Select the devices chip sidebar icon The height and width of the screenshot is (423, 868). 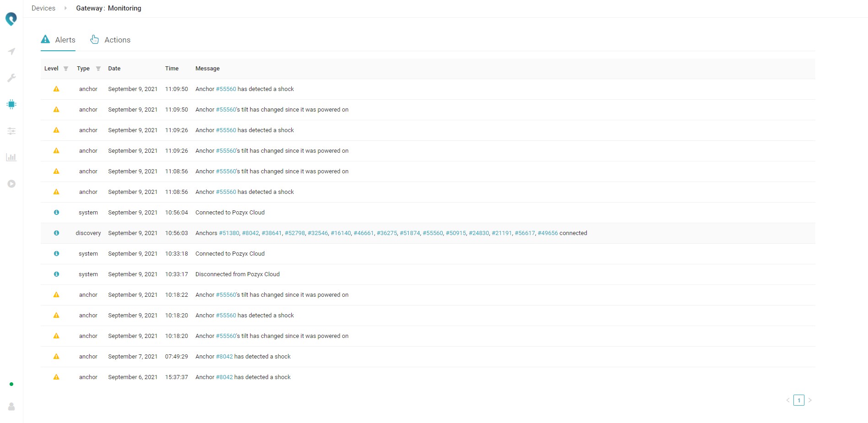[11, 104]
